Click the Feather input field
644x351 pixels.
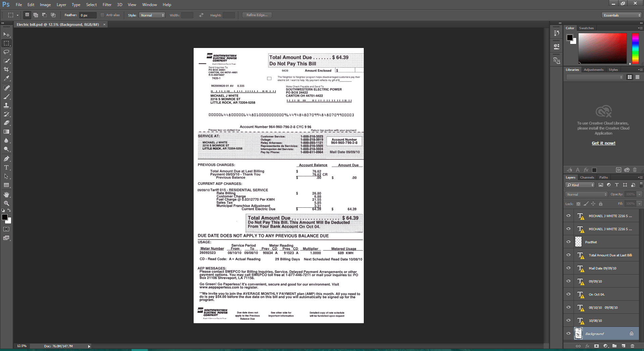[88, 15]
